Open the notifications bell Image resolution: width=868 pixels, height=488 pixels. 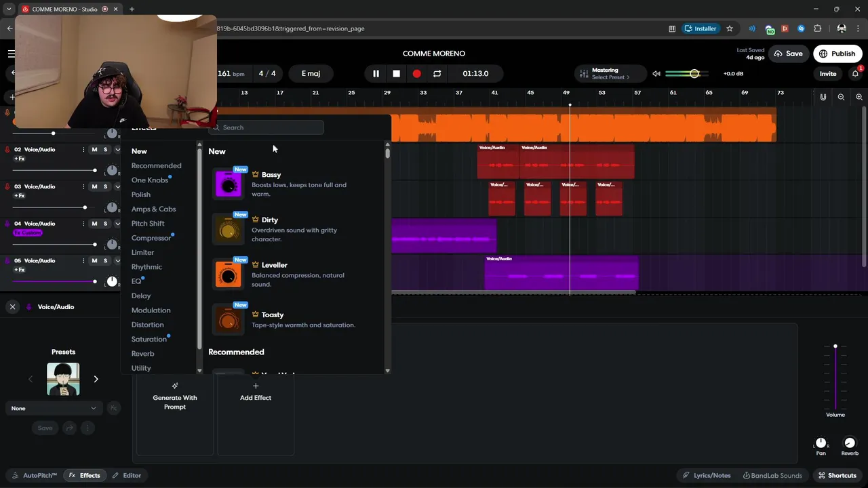coord(855,73)
